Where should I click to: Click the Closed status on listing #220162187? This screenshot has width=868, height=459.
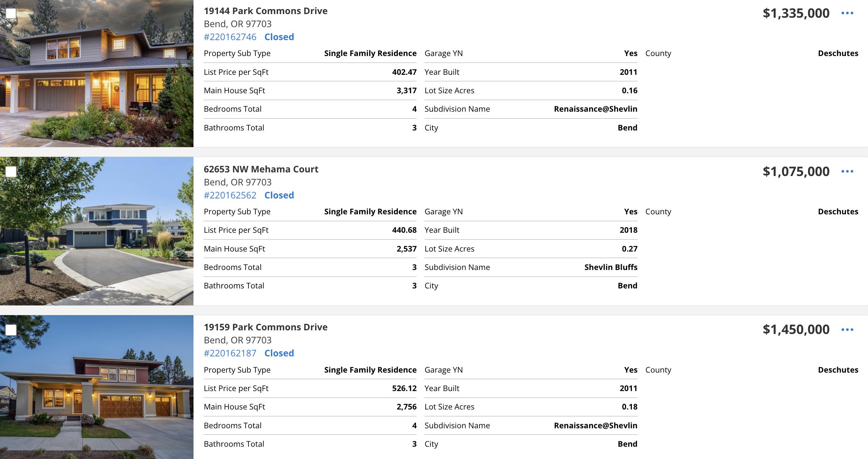[279, 353]
